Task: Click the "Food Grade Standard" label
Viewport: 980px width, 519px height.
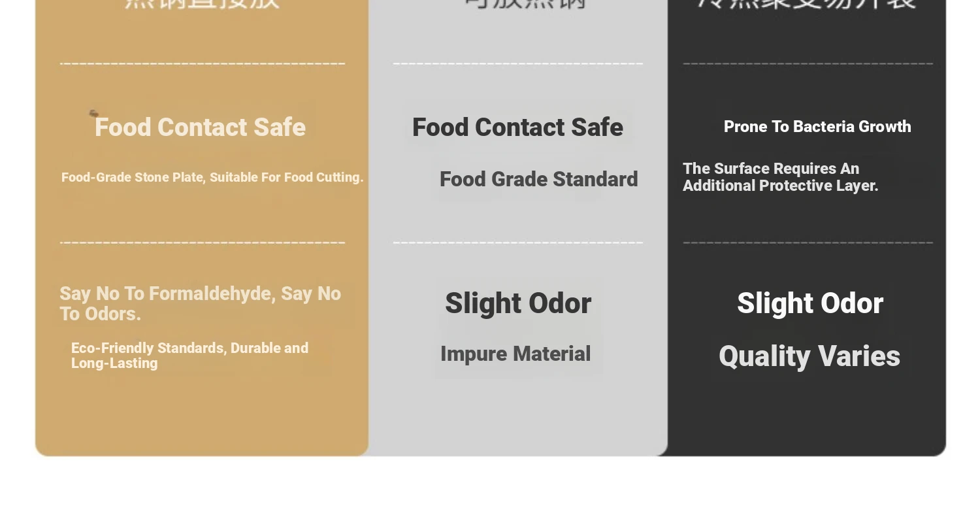Action: pyautogui.click(x=538, y=179)
